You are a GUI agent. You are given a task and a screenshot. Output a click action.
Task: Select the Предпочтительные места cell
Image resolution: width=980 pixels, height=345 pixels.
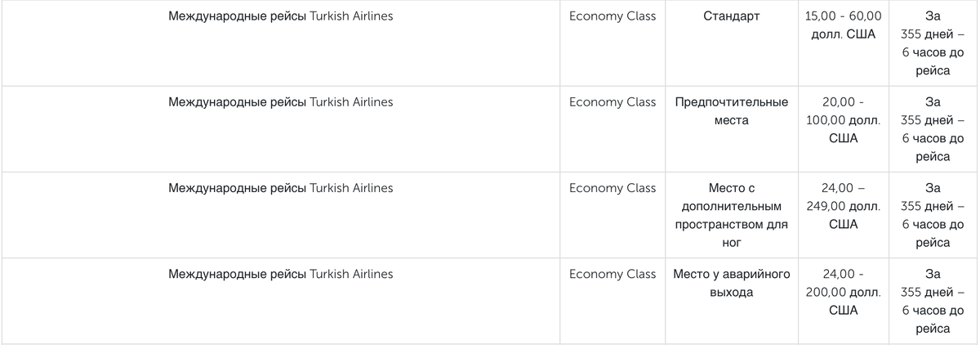pos(732,111)
